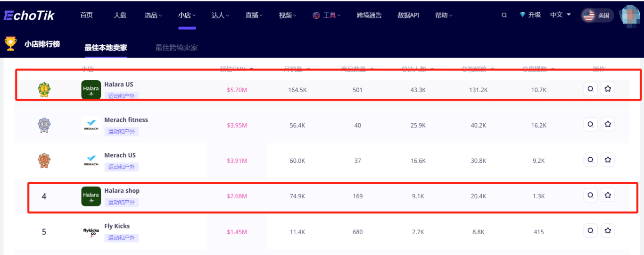
Task: Expand the 达人 navigation dropdown
Action: coord(220,15)
